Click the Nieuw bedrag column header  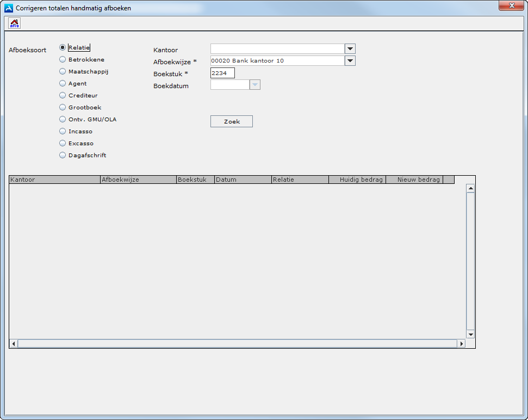414,180
